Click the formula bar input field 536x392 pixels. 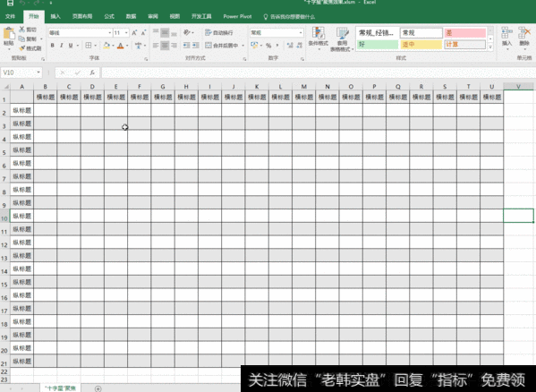click(318, 72)
